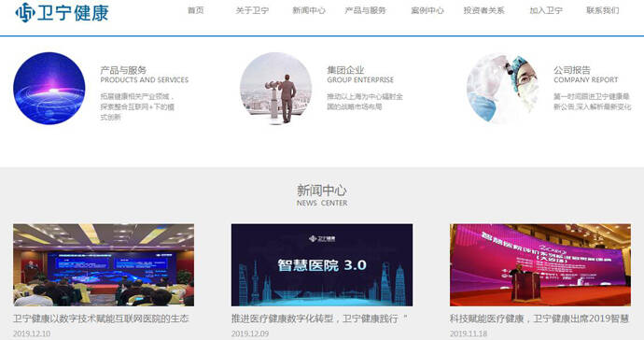Read article 卫宁健康以数字技术赋能互联网医院的生态
Viewport: 644px width, 340px height.
pyautogui.click(x=101, y=319)
